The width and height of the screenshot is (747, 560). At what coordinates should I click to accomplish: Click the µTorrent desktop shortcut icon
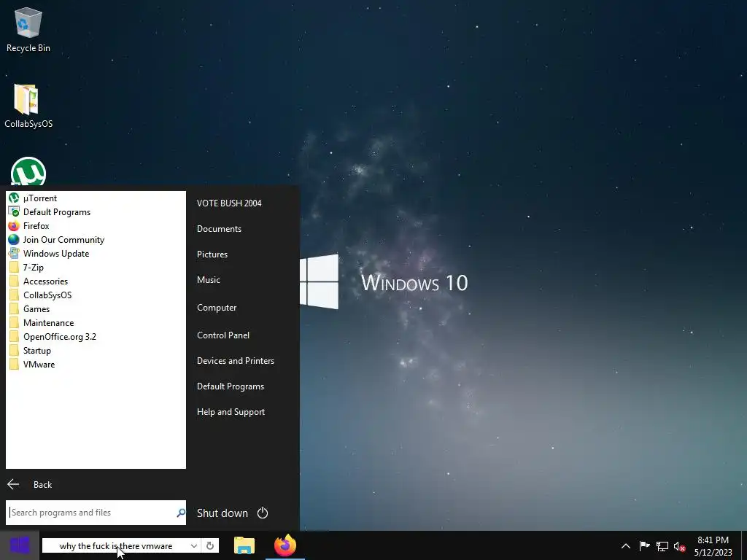point(28,171)
